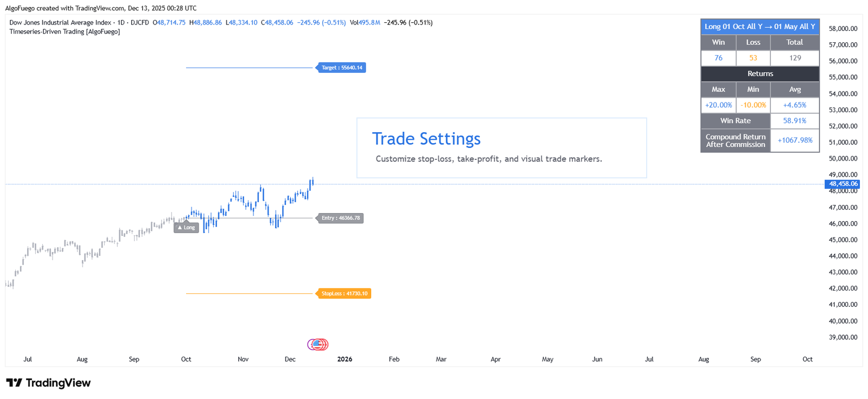Click the Win column header
The width and height of the screenshot is (868, 399).
coord(718,42)
